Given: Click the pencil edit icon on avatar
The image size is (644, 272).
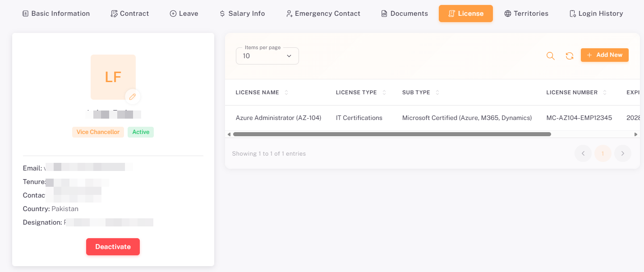Looking at the screenshot, I should point(133,97).
